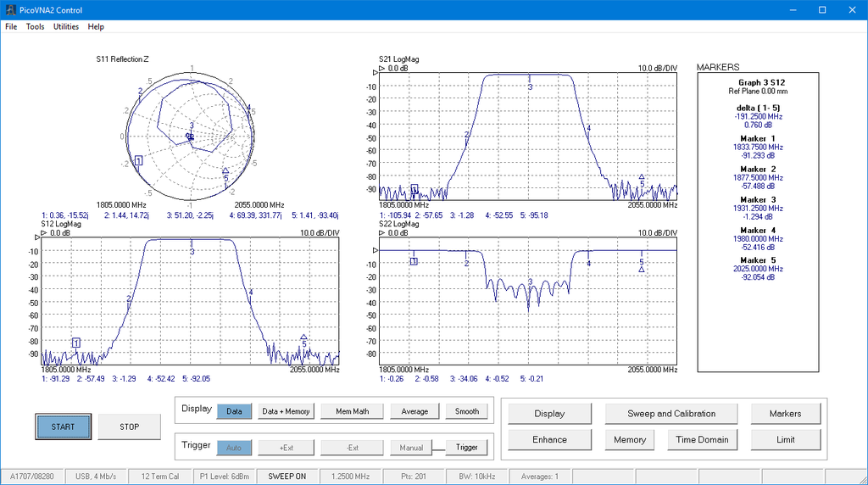Viewport: 868px width, 485px height.
Task: Click the S11 Reflection Z graph title
Action: 122,59
